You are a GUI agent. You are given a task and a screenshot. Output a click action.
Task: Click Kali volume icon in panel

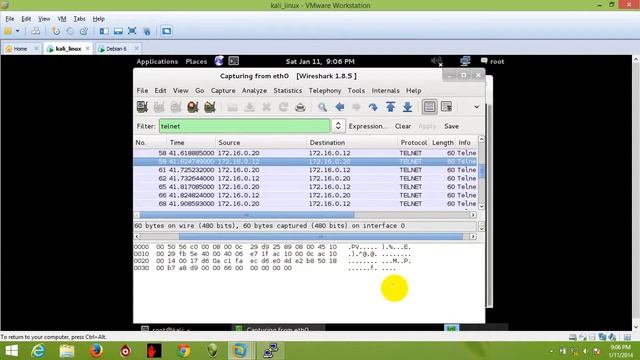point(437,61)
